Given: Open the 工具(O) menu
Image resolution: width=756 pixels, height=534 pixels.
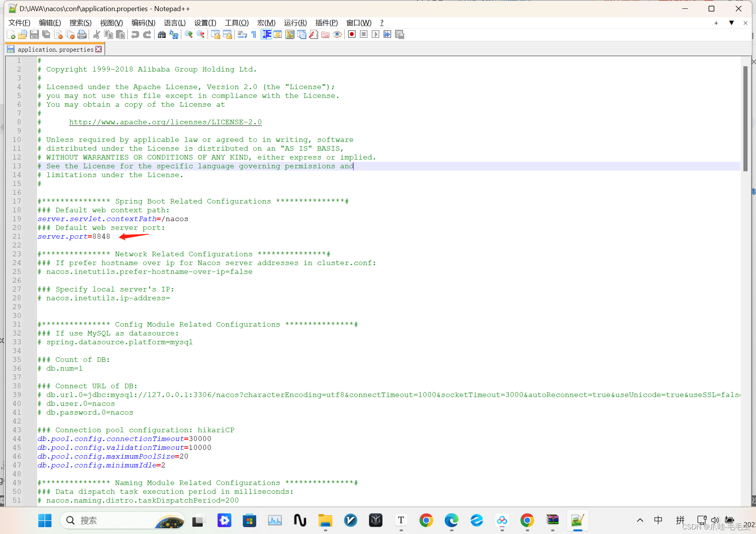Looking at the screenshot, I should [x=237, y=23].
